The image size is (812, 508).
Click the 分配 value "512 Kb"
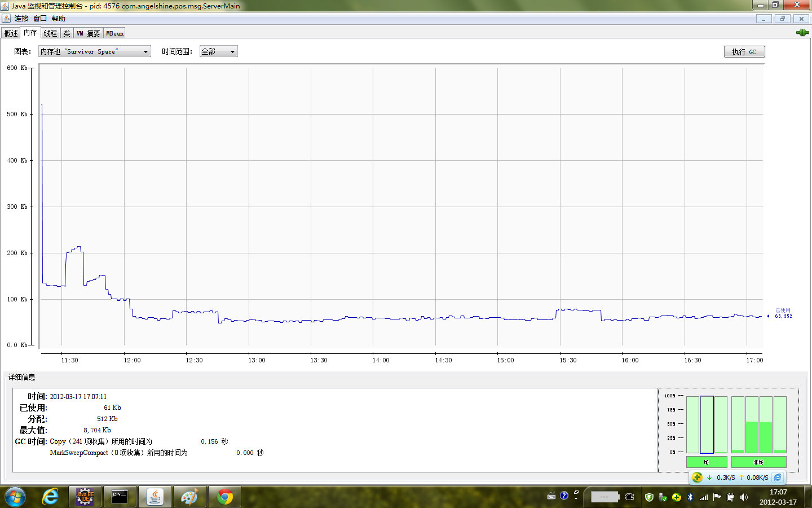[107, 419]
